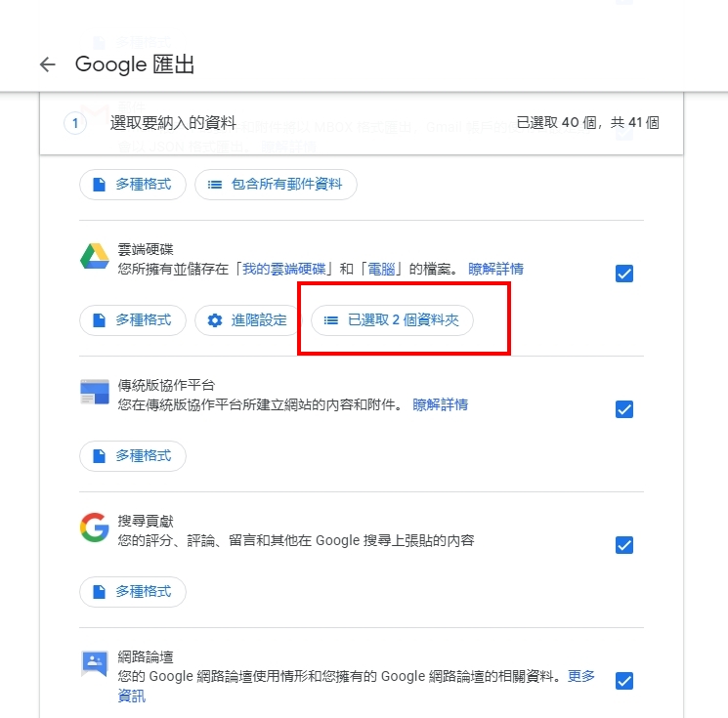The width and height of the screenshot is (728, 718).
Task: Open 多種格式 under 傳統版協作平台
Action: [133, 456]
